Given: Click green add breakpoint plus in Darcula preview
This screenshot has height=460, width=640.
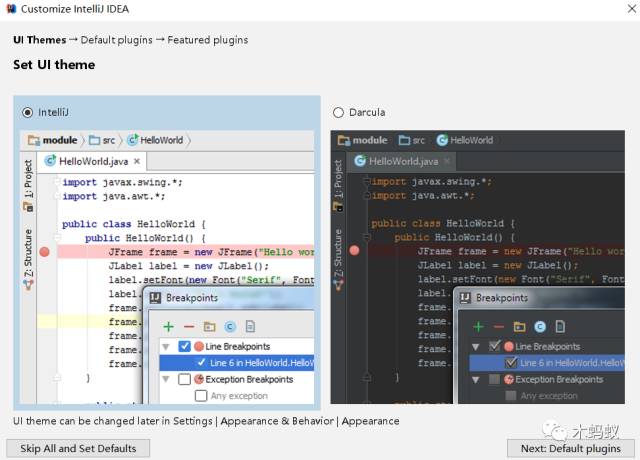Looking at the screenshot, I should [478, 327].
